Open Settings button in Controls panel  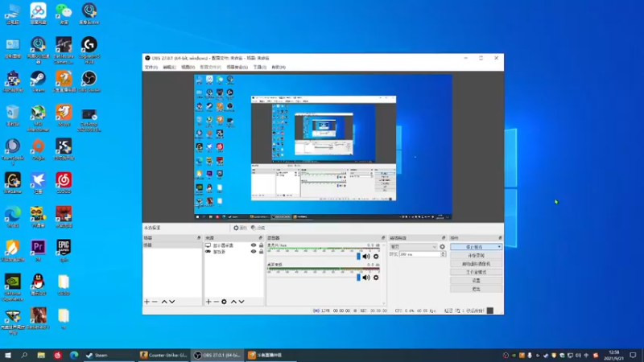pos(476,281)
